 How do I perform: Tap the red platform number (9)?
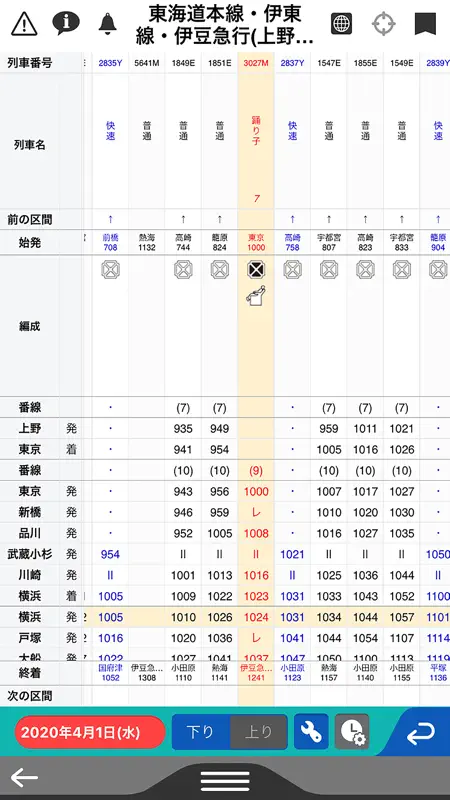coord(256,470)
